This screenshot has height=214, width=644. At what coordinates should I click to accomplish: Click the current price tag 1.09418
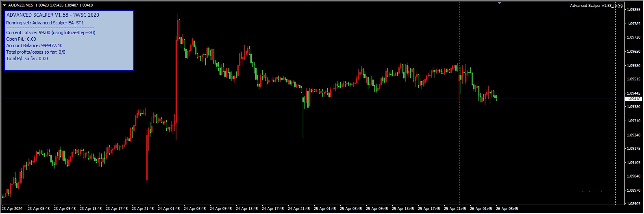633,99
